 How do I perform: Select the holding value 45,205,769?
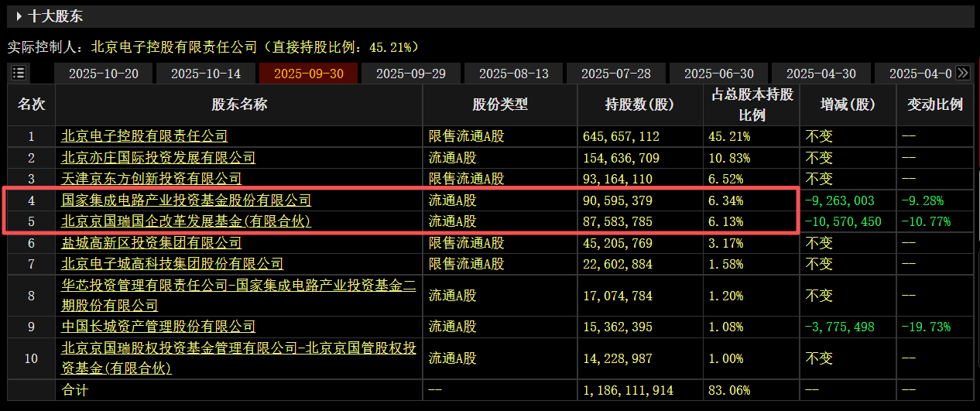pos(618,243)
